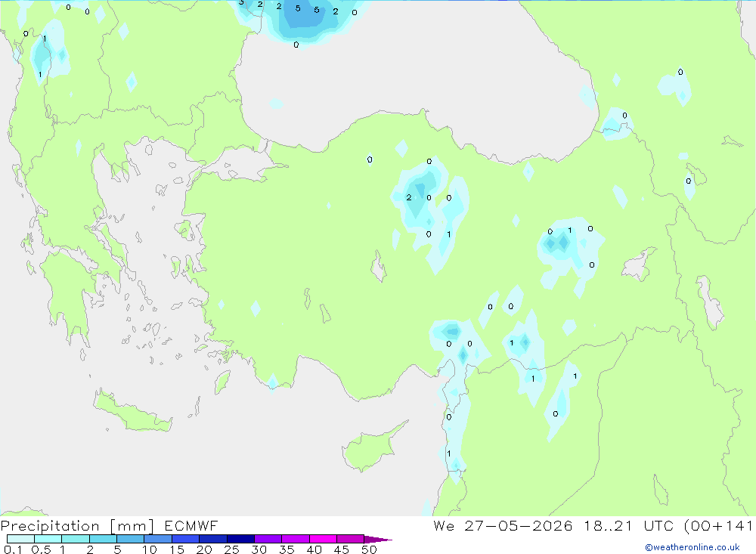Image resolution: width=756 pixels, height=554 pixels.
Task: Click the legend value '0.1'
Action: click(x=13, y=549)
